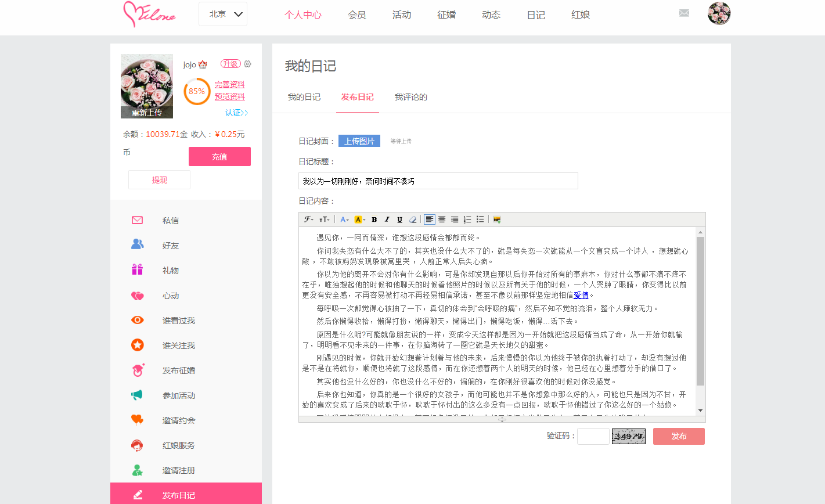Open the font family dropdown
The image size is (825, 504).
pyautogui.click(x=309, y=219)
